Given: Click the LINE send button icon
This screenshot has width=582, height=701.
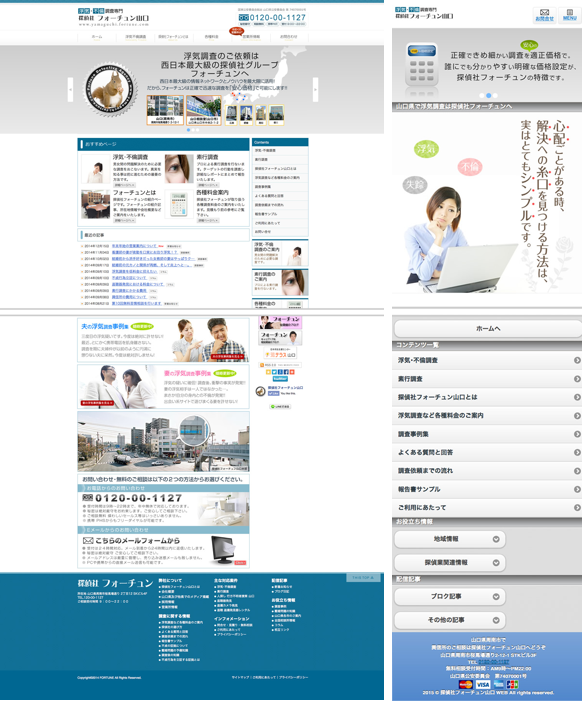Looking at the screenshot, I should click(280, 407).
